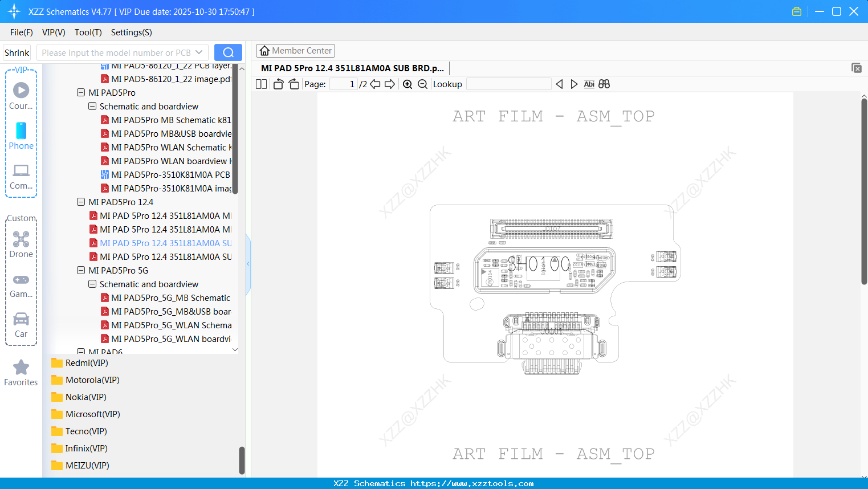Viewport: 868px width, 489px height.
Task: Open the Tecno(VIP) folder
Action: click(79, 431)
